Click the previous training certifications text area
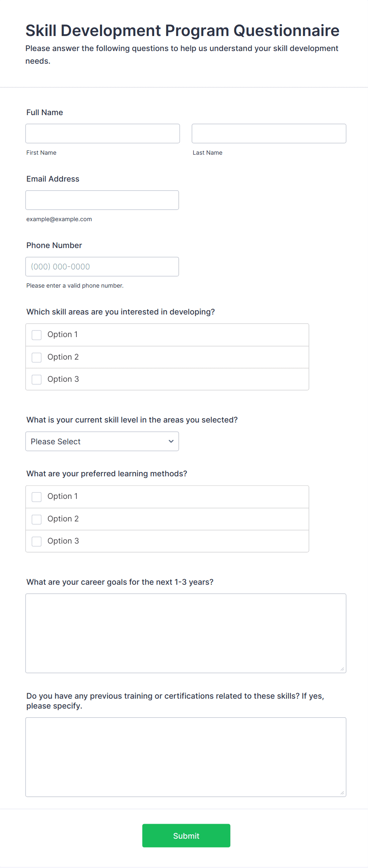The image size is (368, 868). [186, 757]
